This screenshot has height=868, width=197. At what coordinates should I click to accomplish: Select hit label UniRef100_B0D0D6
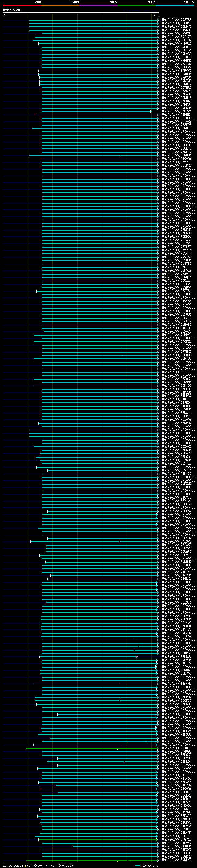pos(176,806)
